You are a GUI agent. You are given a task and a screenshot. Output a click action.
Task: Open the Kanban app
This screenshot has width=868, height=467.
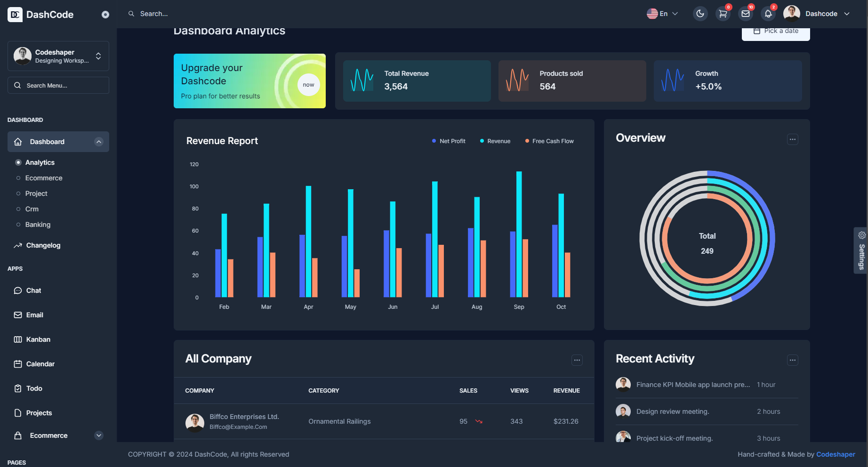click(x=38, y=339)
